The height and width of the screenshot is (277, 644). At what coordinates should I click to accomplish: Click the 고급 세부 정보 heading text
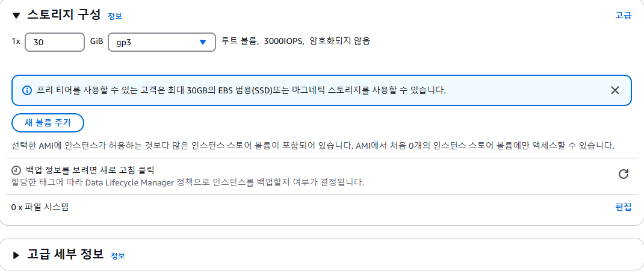coord(66,254)
